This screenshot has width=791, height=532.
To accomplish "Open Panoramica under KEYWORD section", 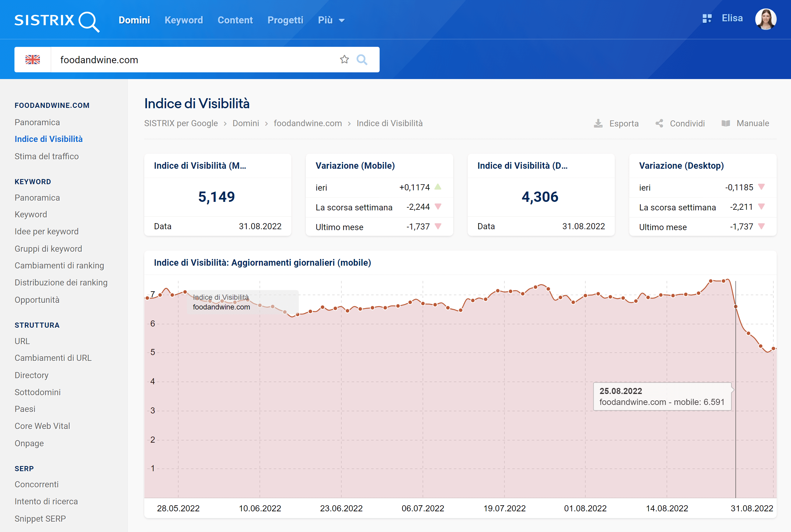I will click(x=37, y=198).
